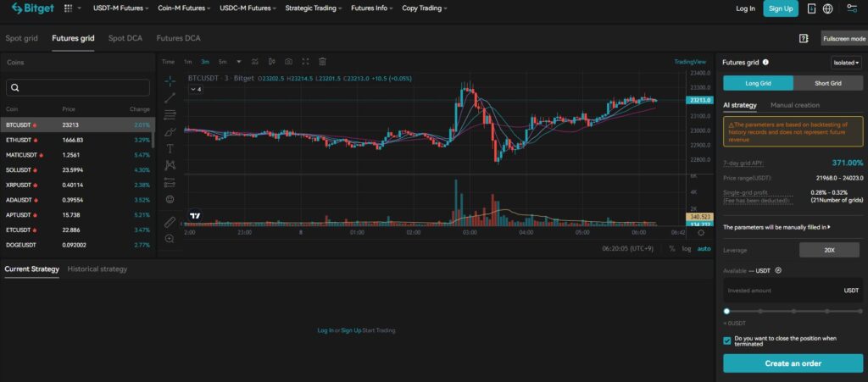Open USDC-M Futures menu
Viewport: 868px width, 382px height.
(x=248, y=8)
